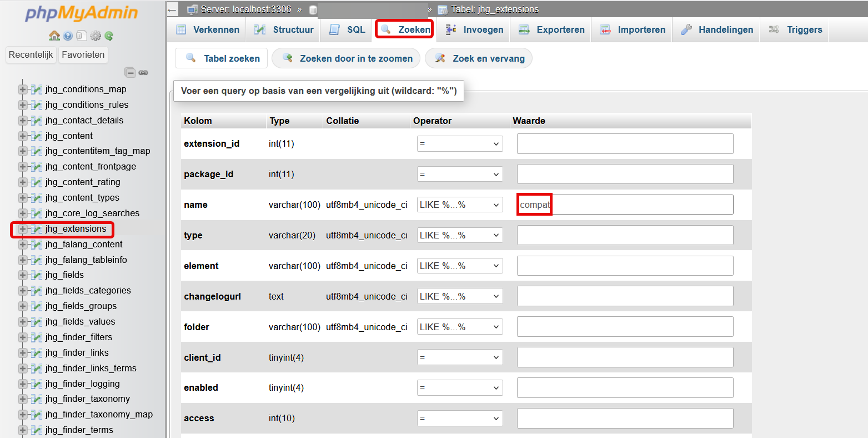868x438 pixels.
Task: Collapse all tables using the minus icon above the tree
Action: [x=130, y=72]
